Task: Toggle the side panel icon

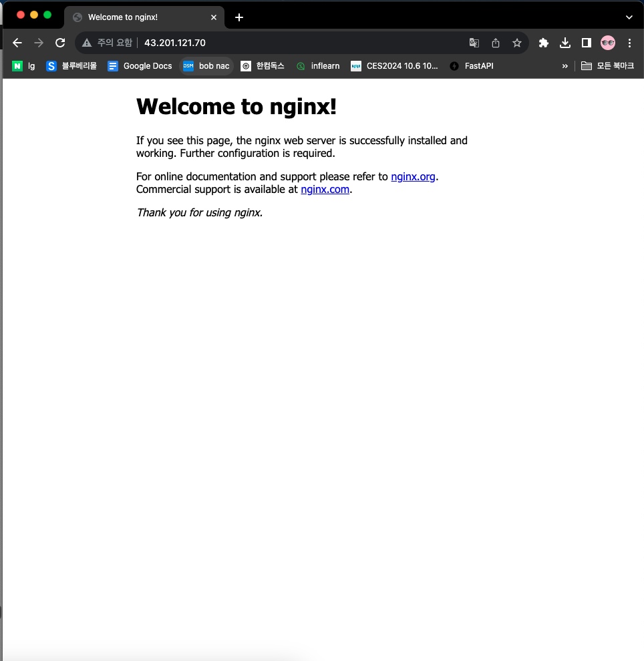Action: [587, 43]
